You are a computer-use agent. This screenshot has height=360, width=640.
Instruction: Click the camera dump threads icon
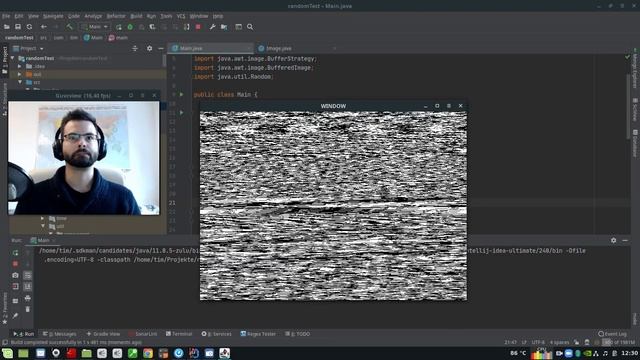[x=15, y=275]
